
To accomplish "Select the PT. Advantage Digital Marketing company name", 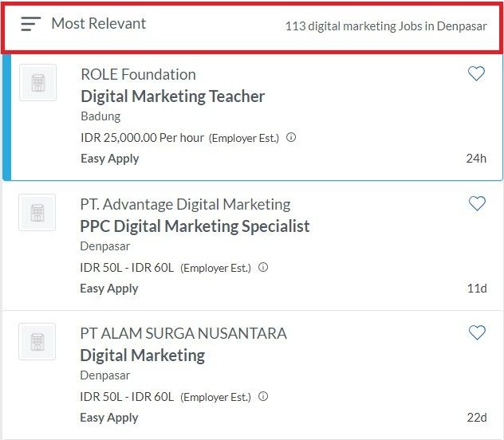I will point(185,205).
